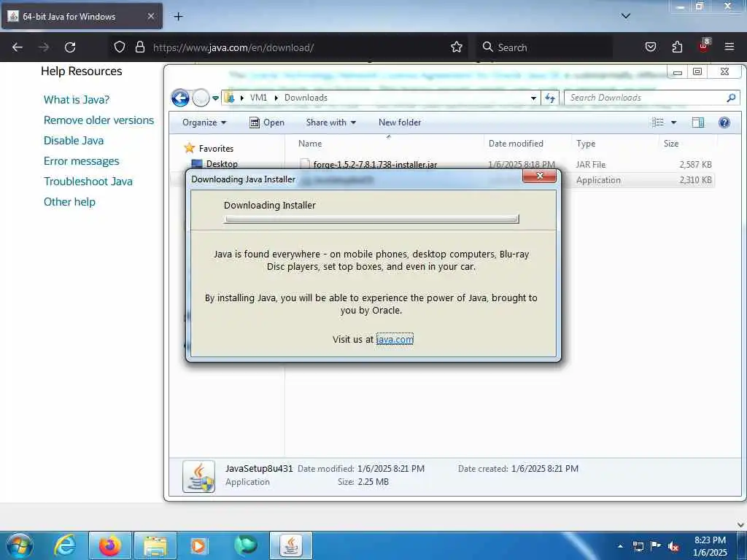Viewport: 747px width, 560px height.
Task: Show hidden tray icons arrow
Action: point(620,546)
